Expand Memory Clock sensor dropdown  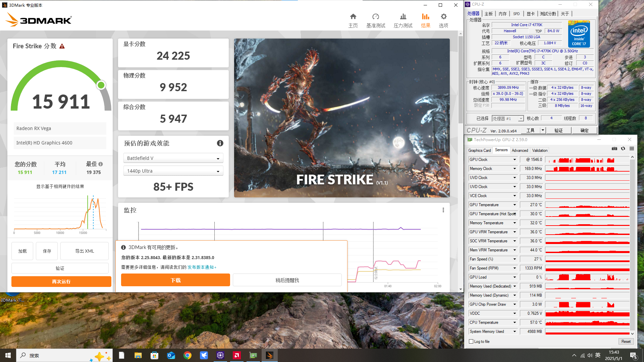click(x=515, y=169)
